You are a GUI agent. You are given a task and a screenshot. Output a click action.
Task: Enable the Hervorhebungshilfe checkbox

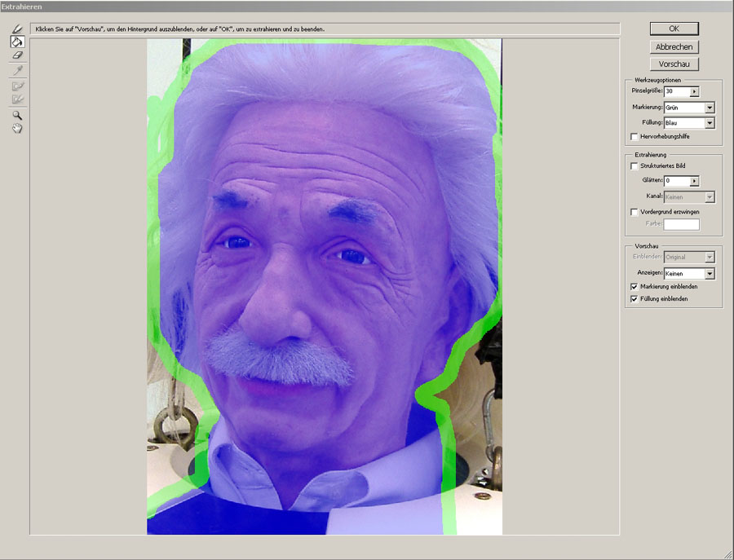[635, 136]
